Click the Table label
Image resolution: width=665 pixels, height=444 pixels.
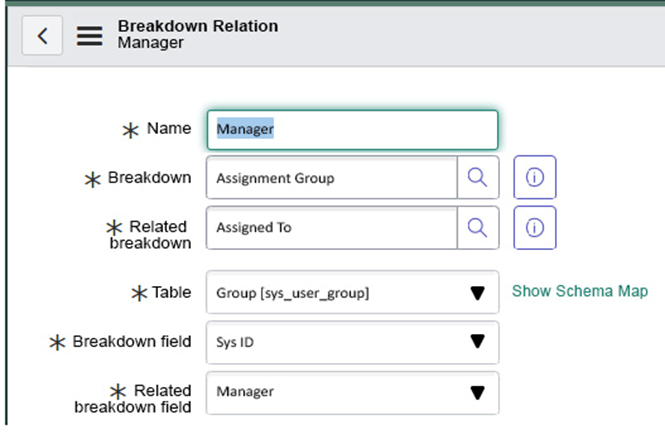172,292
